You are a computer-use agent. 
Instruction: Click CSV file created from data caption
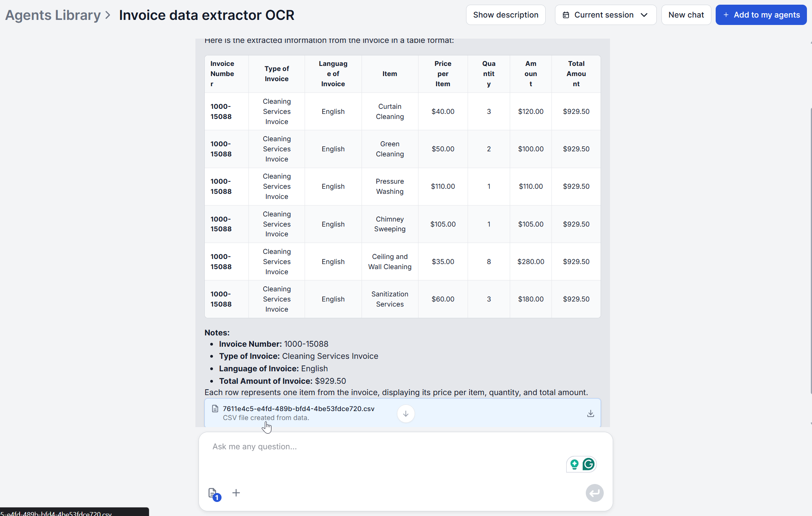click(266, 418)
